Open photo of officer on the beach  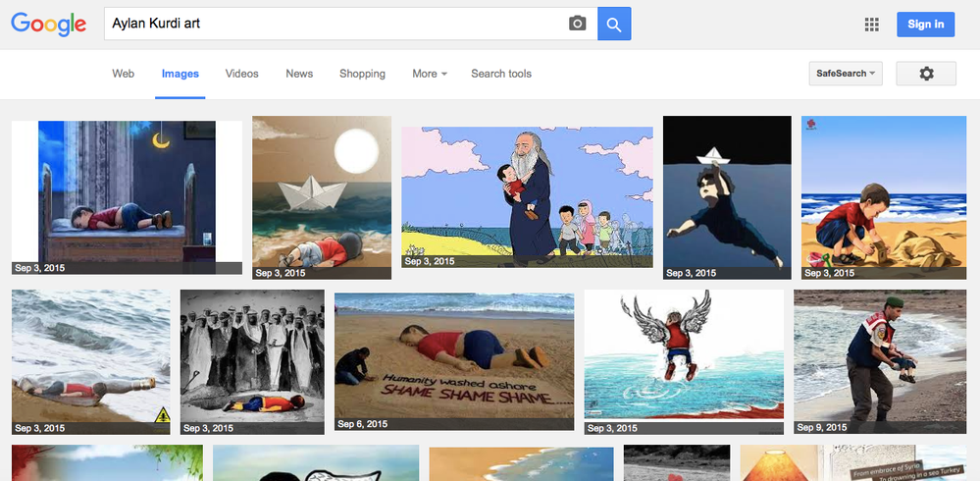(880, 362)
